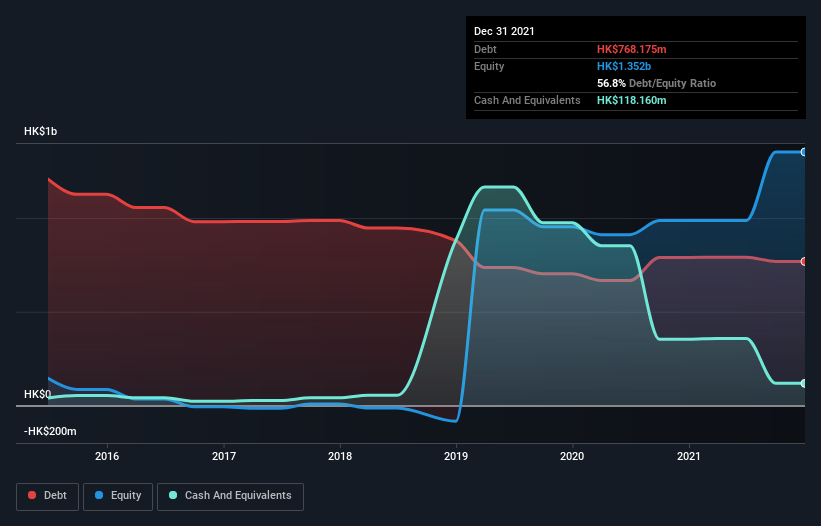Toggle Cash And Equivalents legend button
Image resolution: width=821 pixels, height=526 pixels.
(x=230, y=496)
